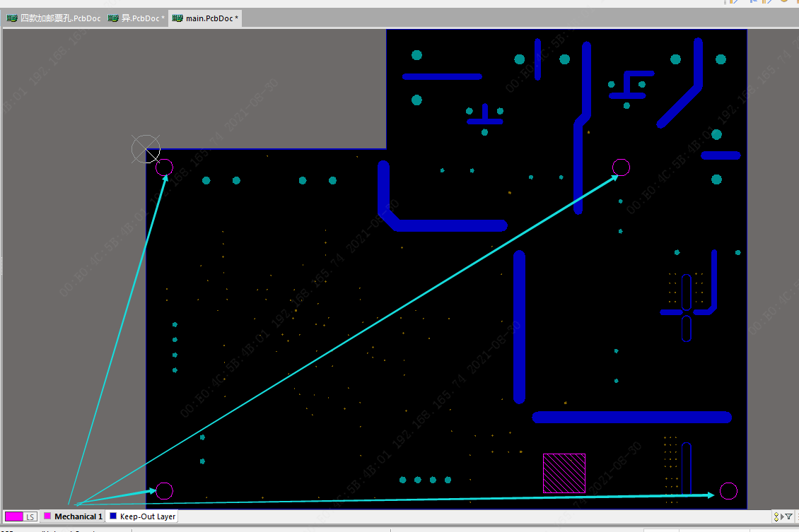This screenshot has height=532, width=799.
Task: Select the Mechanical 1 layer tab
Action: [78, 516]
